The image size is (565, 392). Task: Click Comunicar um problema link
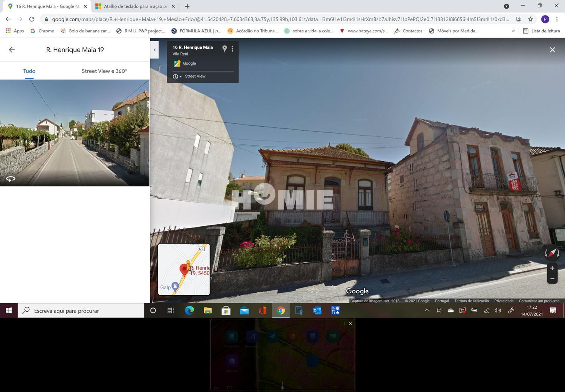[539, 301]
